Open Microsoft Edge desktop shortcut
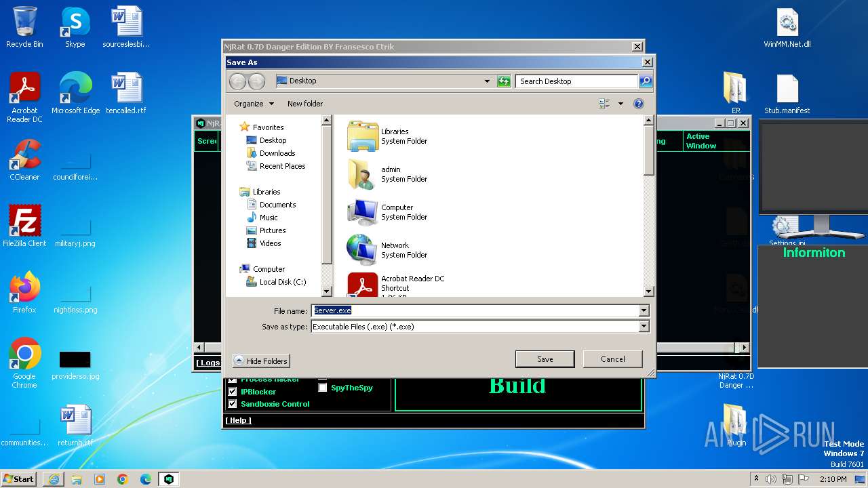This screenshot has height=488, width=868. (75, 94)
